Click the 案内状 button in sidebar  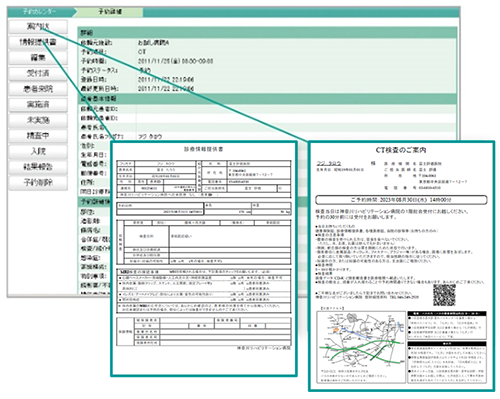point(38,26)
